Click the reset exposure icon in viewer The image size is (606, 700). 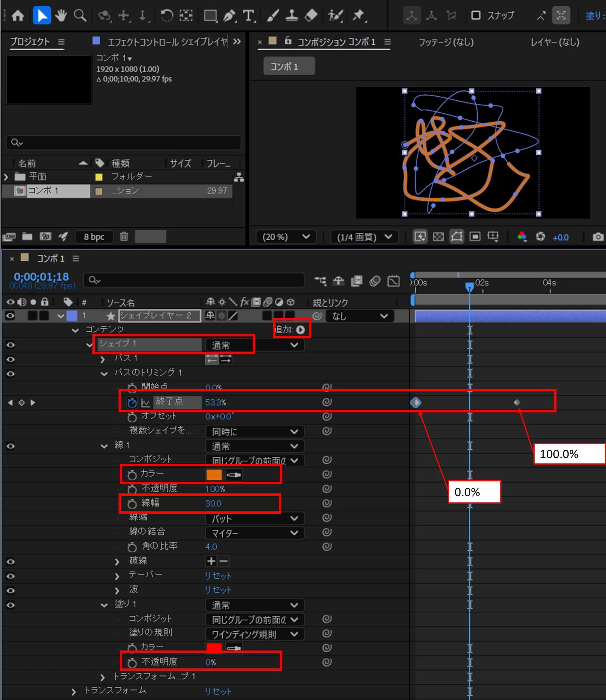click(x=540, y=237)
